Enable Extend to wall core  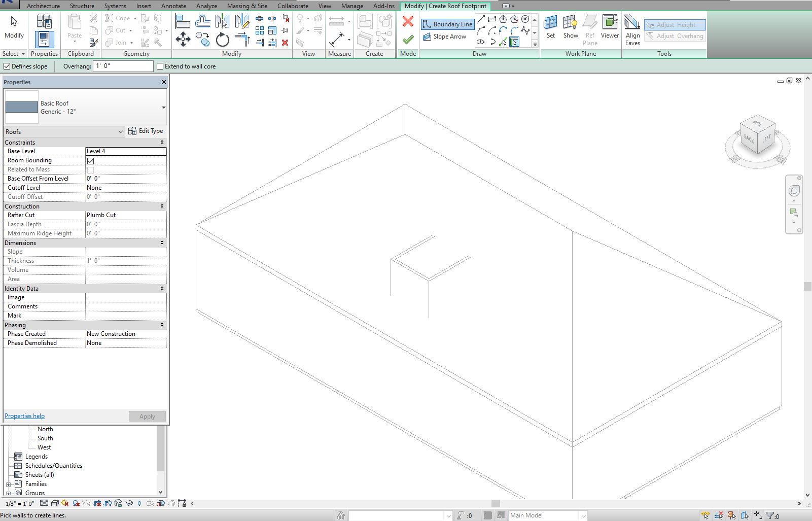160,66
